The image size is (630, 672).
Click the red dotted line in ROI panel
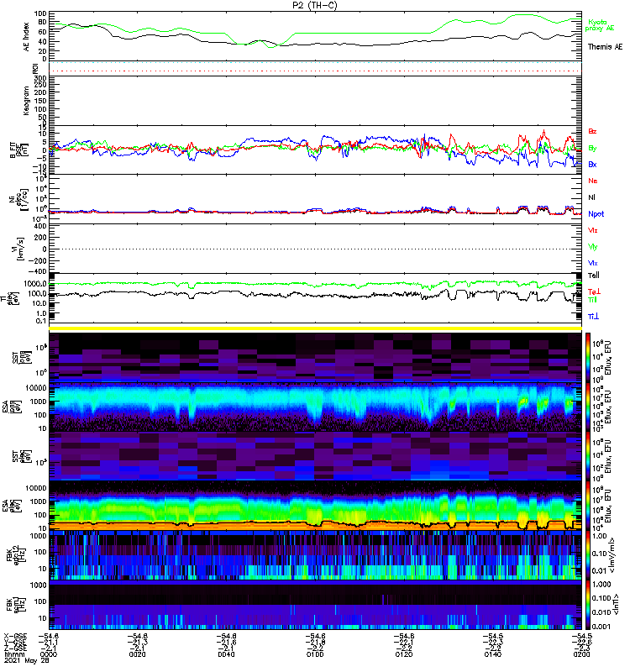tap(316, 71)
